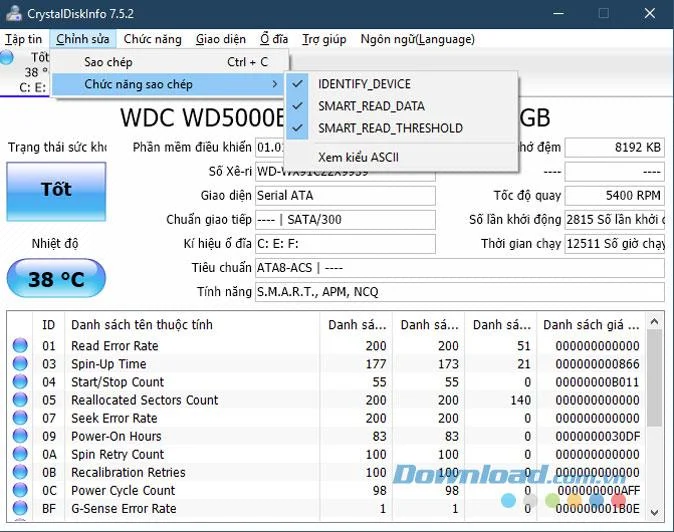The height and width of the screenshot is (532, 674).
Task: Click the 2815 power-on count field
Action: (615, 220)
